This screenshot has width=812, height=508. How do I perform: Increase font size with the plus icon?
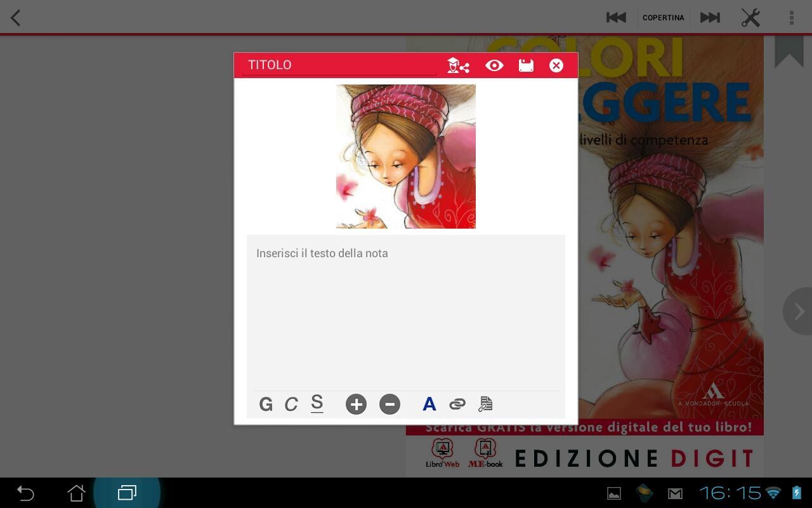click(x=356, y=404)
